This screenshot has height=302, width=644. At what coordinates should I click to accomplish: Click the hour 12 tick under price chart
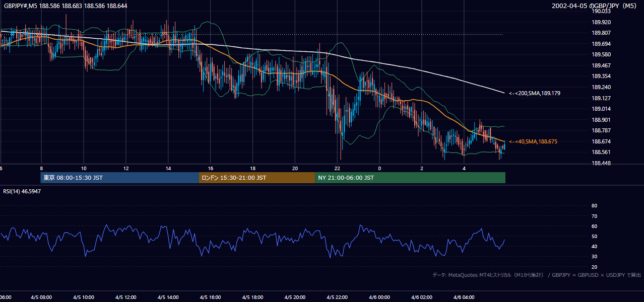[x=126, y=168]
